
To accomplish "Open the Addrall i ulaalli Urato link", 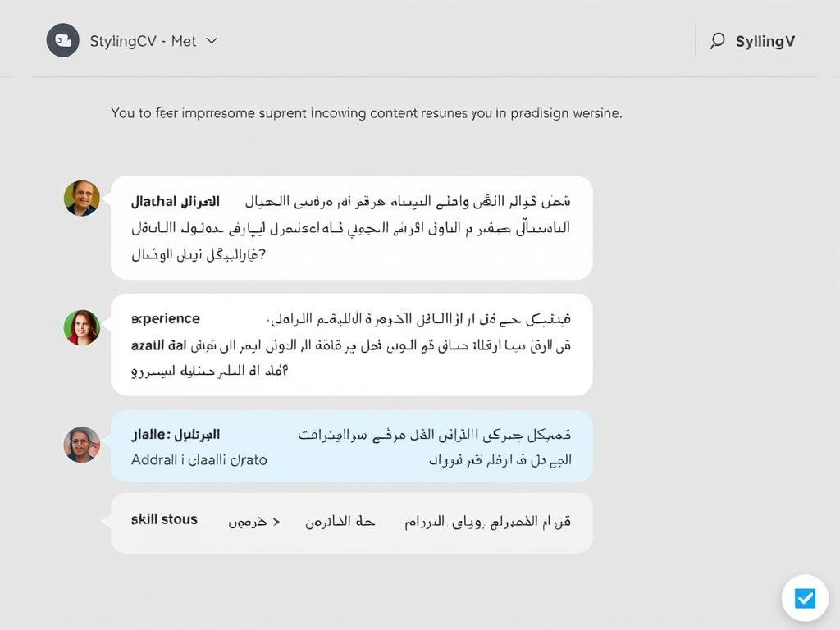I will [199, 460].
